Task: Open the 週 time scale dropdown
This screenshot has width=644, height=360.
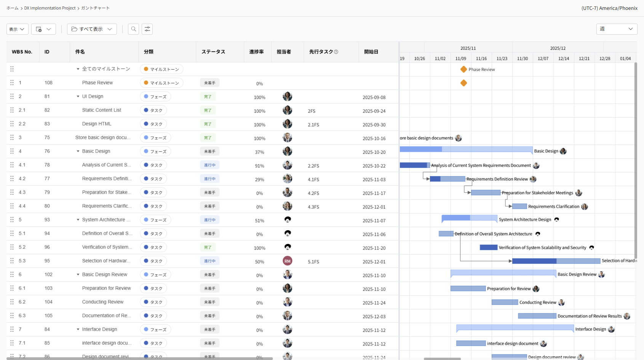Action: 616,29
